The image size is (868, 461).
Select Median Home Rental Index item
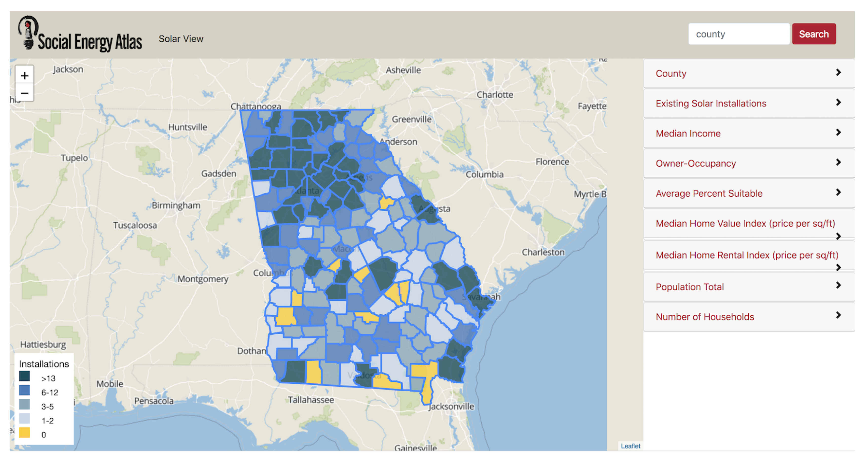[746, 255]
